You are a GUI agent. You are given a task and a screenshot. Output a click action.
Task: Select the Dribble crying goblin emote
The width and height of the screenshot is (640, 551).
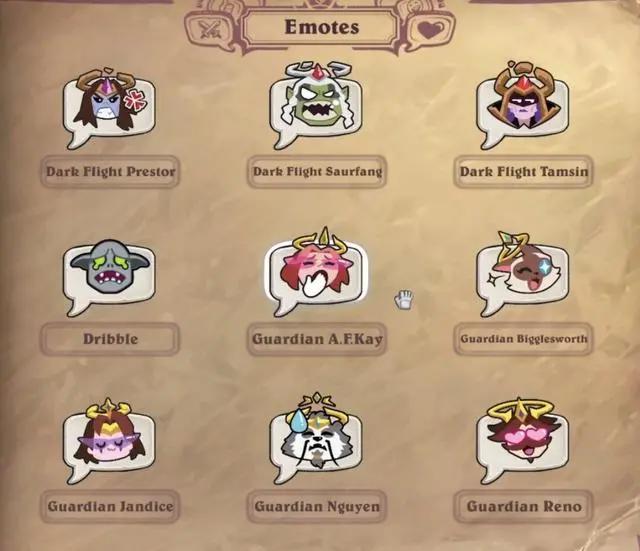(109, 278)
